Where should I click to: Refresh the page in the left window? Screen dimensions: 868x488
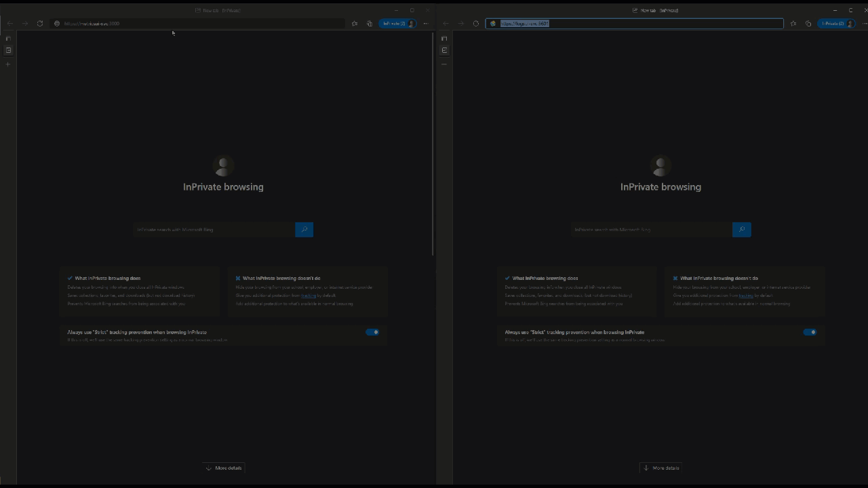[x=40, y=24]
